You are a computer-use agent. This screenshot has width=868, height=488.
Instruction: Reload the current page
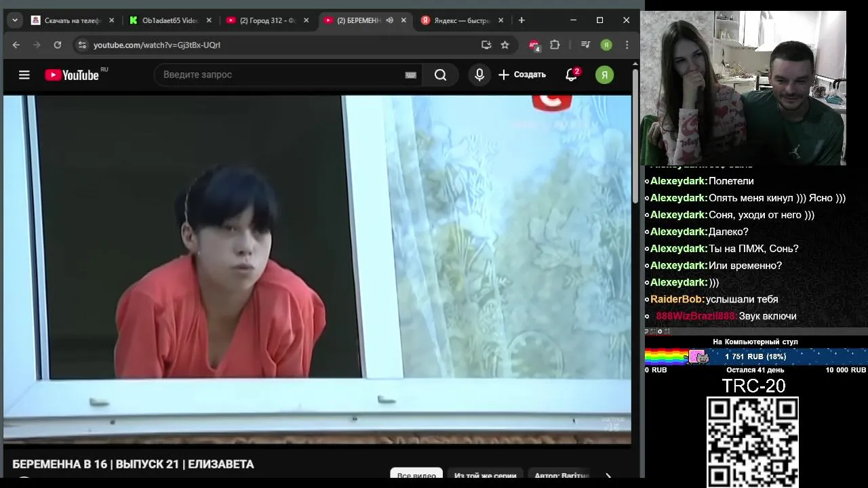click(58, 45)
